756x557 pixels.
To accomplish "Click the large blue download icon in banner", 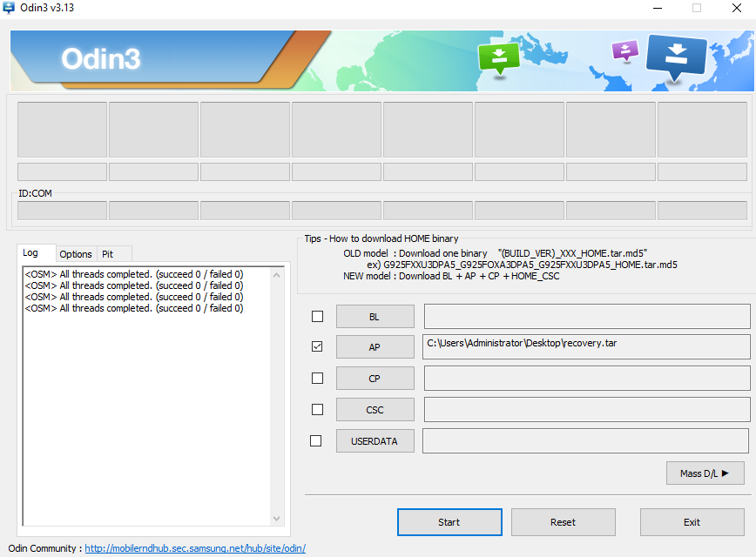I will click(x=677, y=58).
